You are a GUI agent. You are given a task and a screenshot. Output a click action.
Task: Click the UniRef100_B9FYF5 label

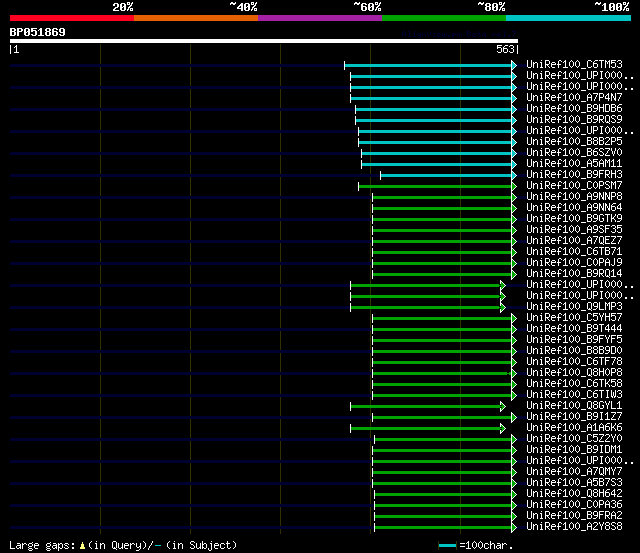click(x=574, y=340)
